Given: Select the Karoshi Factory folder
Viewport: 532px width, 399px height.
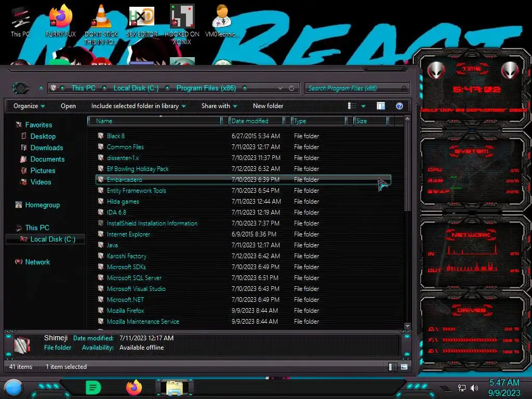Looking at the screenshot, I should [243, 256].
